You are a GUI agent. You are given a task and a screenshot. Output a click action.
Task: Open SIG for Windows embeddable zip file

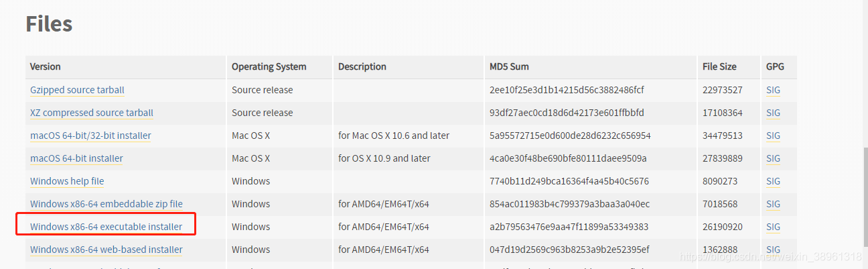tap(773, 204)
